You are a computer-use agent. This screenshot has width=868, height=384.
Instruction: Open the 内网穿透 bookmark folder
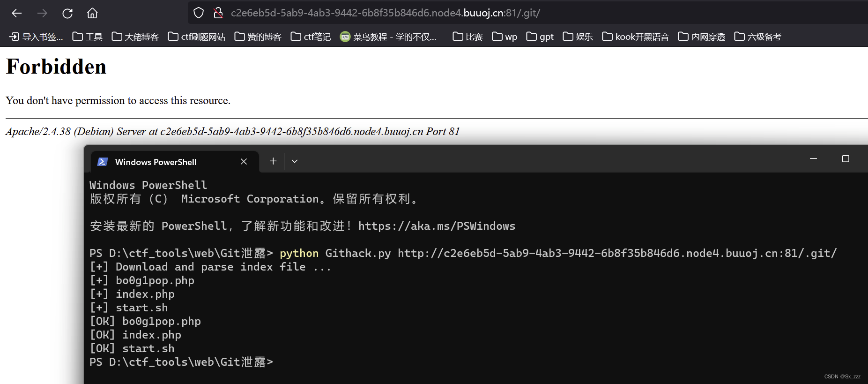click(702, 37)
